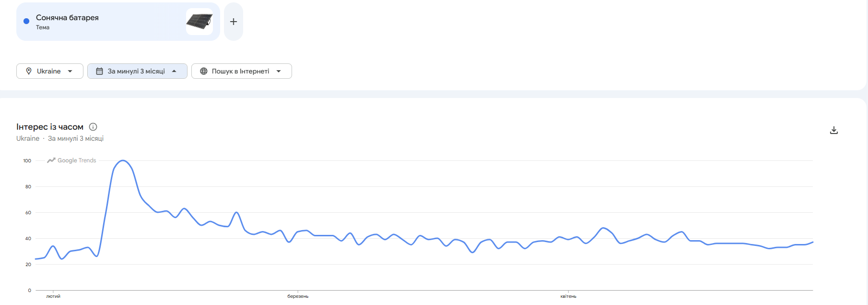The width and height of the screenshot is (868, 305).
Task: Open the "Пошук в Інтернеті" dropdown arrow
Action: (279, 71)
